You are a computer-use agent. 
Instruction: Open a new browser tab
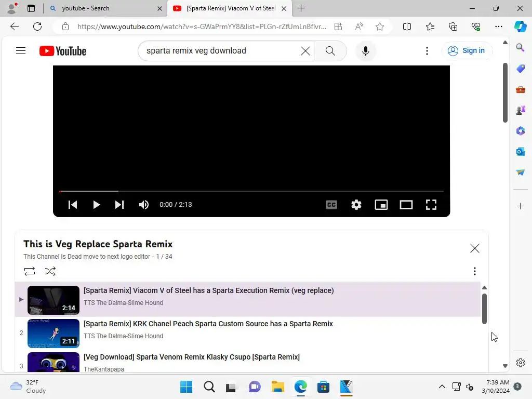click(301, 8)
